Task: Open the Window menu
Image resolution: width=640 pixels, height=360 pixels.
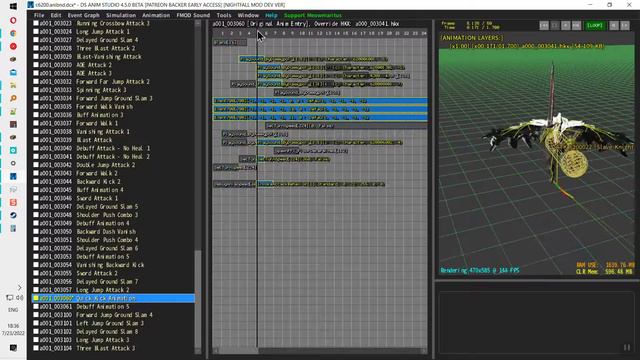Action: coord(248,15)
